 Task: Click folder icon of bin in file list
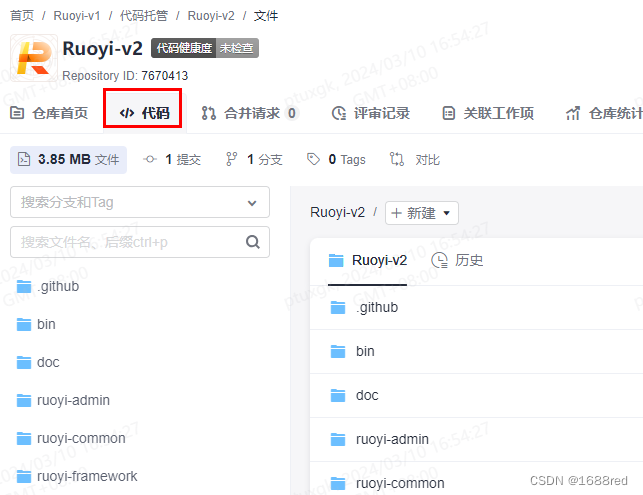pyautogui.click(x=338, y=351)
